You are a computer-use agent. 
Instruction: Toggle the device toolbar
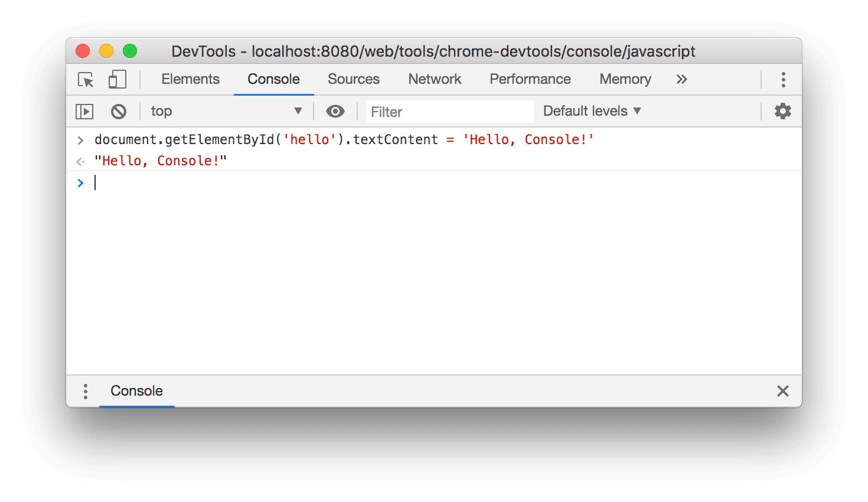click(117, 79)
